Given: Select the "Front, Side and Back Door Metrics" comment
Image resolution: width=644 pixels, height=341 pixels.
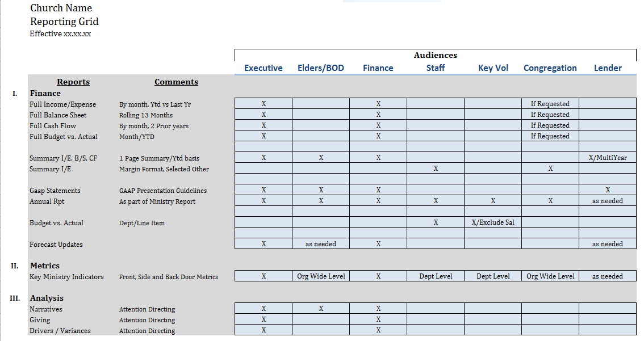Looking at the screenshot, I should pos(169,277).
